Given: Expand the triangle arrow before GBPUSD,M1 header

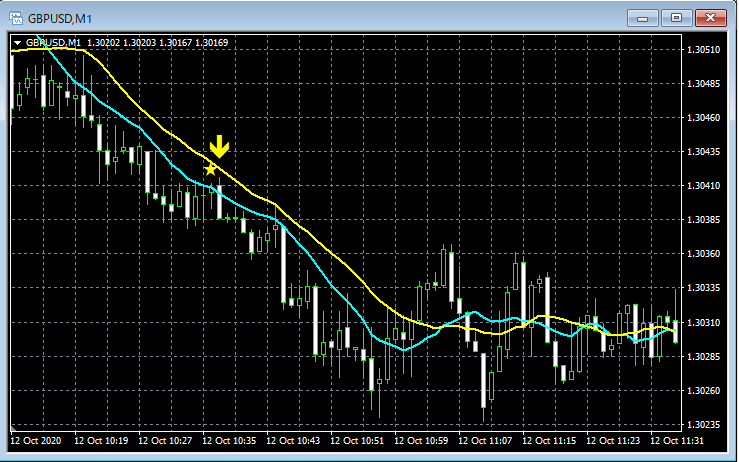Looking at the screenshot, I should pos(17,43).
